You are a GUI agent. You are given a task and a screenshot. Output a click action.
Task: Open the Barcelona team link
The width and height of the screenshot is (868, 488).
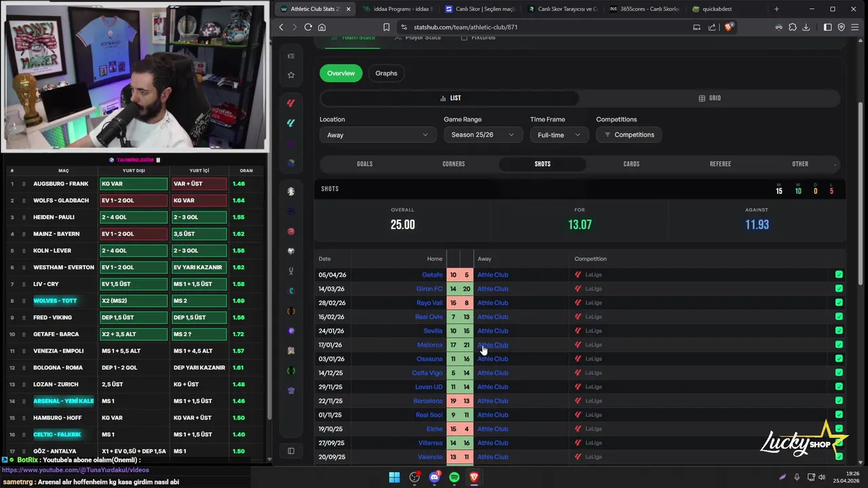point(428,401)
